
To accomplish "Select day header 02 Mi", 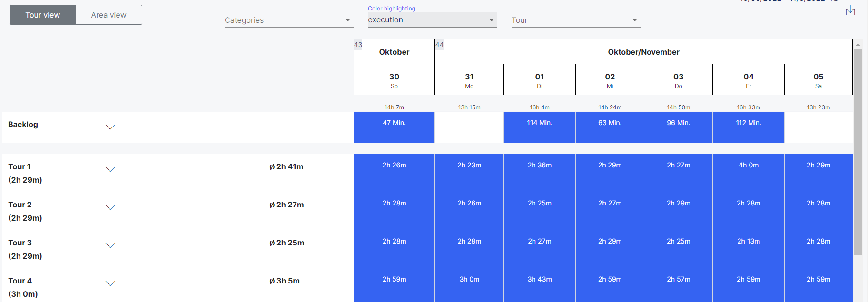I will pyautogui.click(x=610, y=80).
